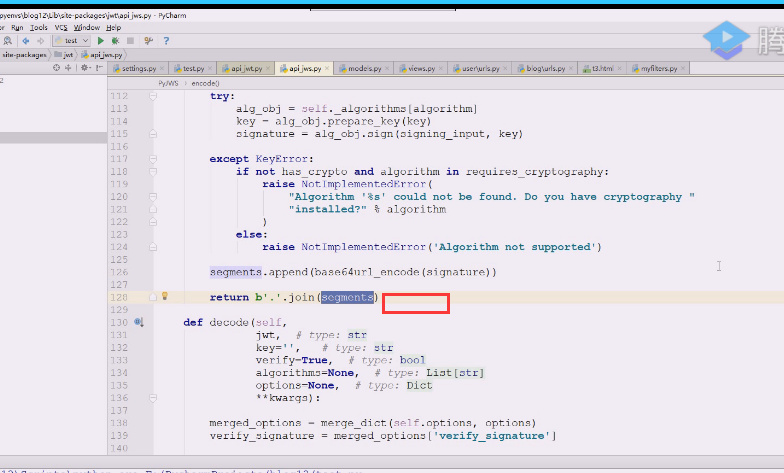The width and height of the screenshot is (784, 473).
Task: Open the Window menu
Action: pos(86,28)
